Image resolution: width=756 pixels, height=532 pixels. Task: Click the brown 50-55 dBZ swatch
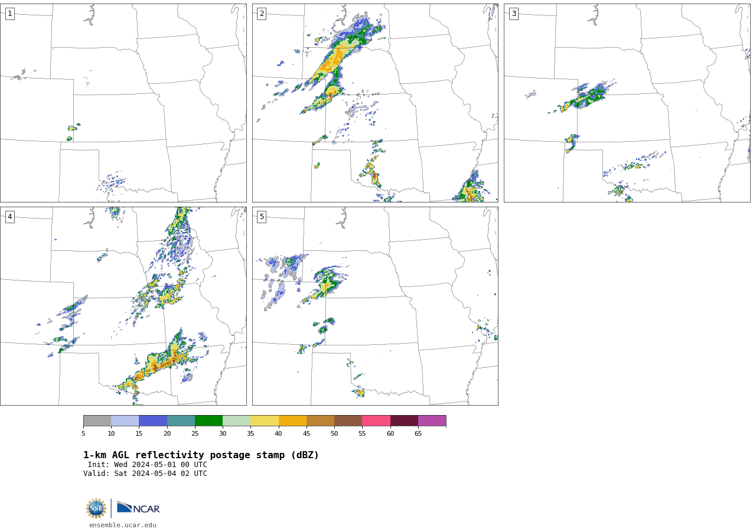click(x=348, y=420)
